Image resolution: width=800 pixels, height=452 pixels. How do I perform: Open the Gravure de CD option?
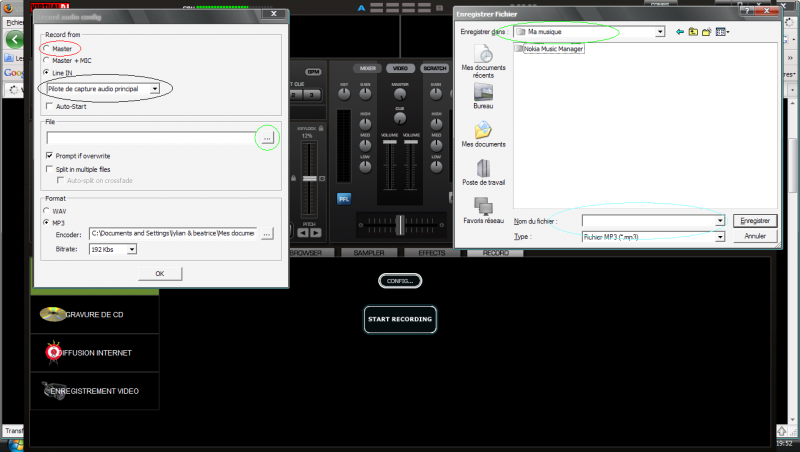click(x=94, y=314)
